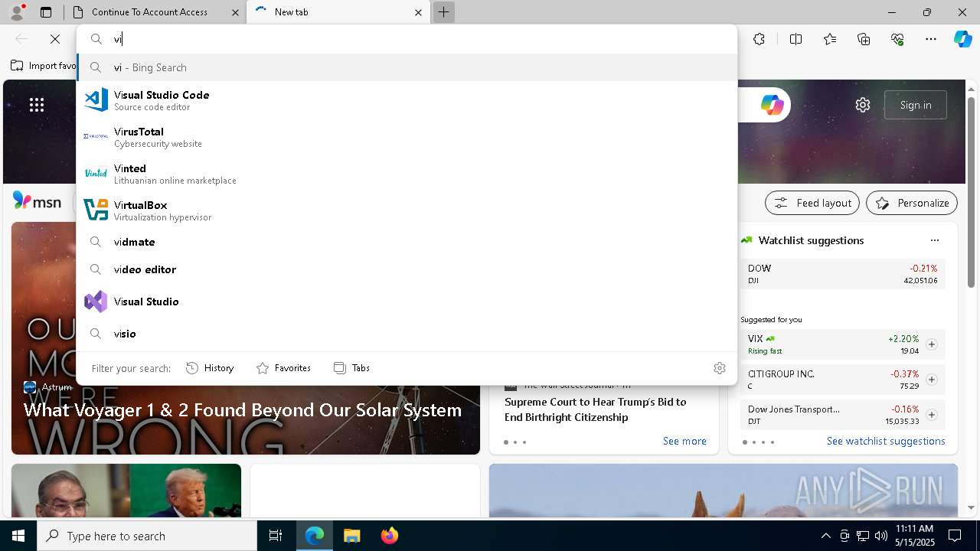Screen dimensions: 980x551
Task: Open the tab actions menu icon
Action: coord(46,12)
